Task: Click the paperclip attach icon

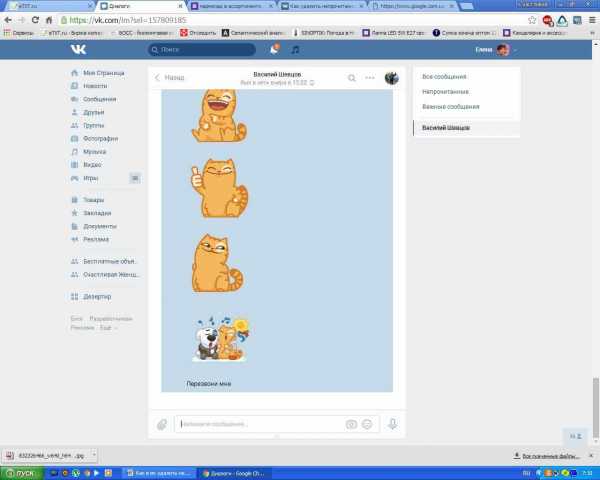Action: pyautogui.click(x=162, y=424)
